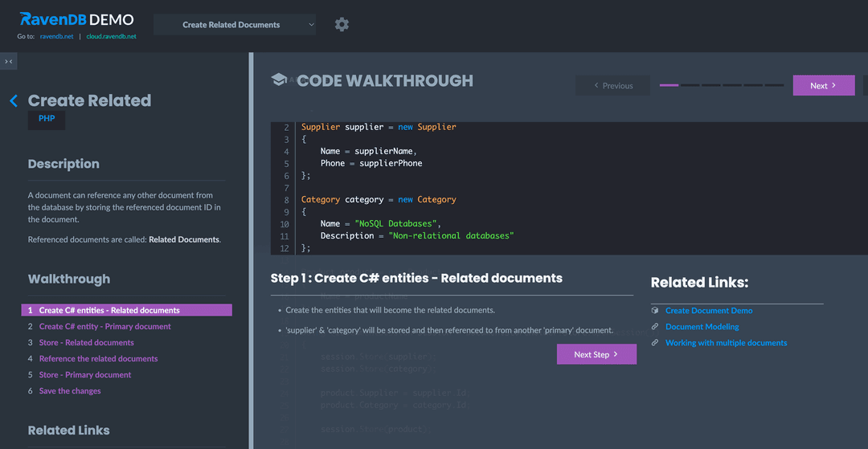Screen dimensions: 868x449
Task: Click the 'Related Links:' heading on the right
Action: 700,283
